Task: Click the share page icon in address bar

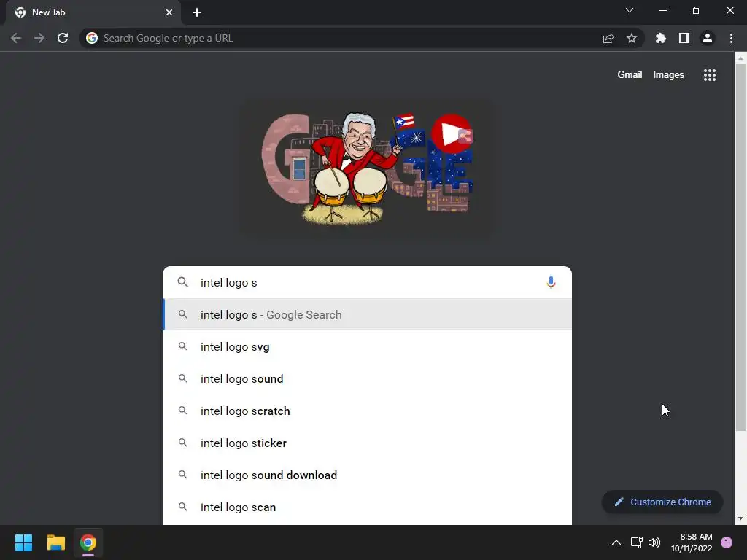Action: click(608, 38)
